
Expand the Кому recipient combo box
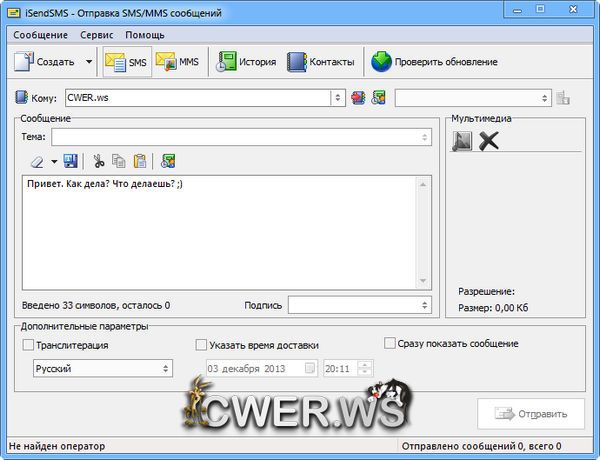tap(339, 98)
